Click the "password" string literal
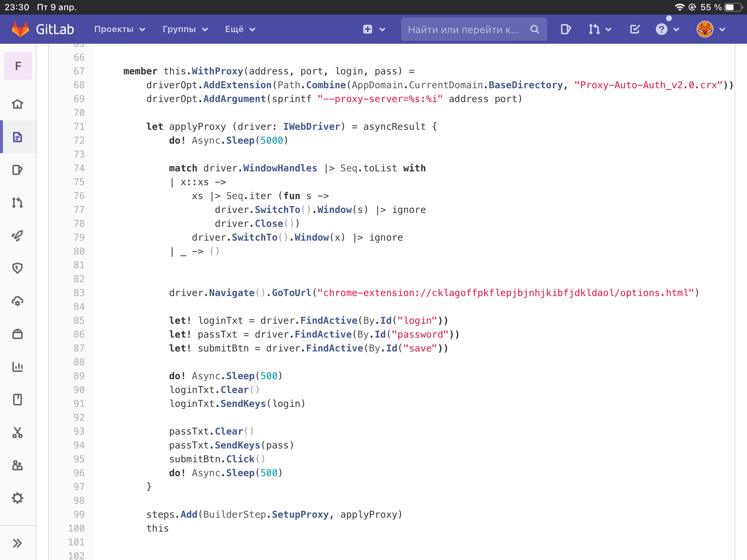Screen dimensions: 747x560 pyautogui.click(x=420, y=334)
